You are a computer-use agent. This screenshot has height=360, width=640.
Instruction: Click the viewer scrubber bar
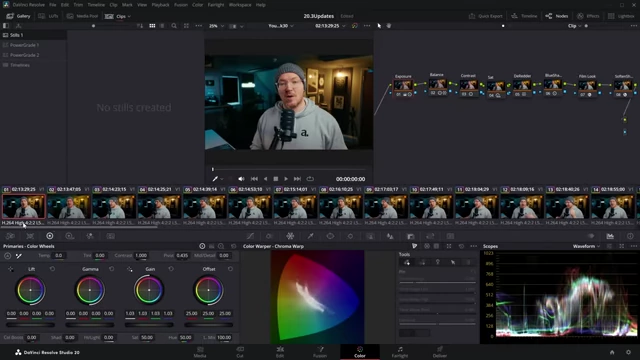[289, 169]
